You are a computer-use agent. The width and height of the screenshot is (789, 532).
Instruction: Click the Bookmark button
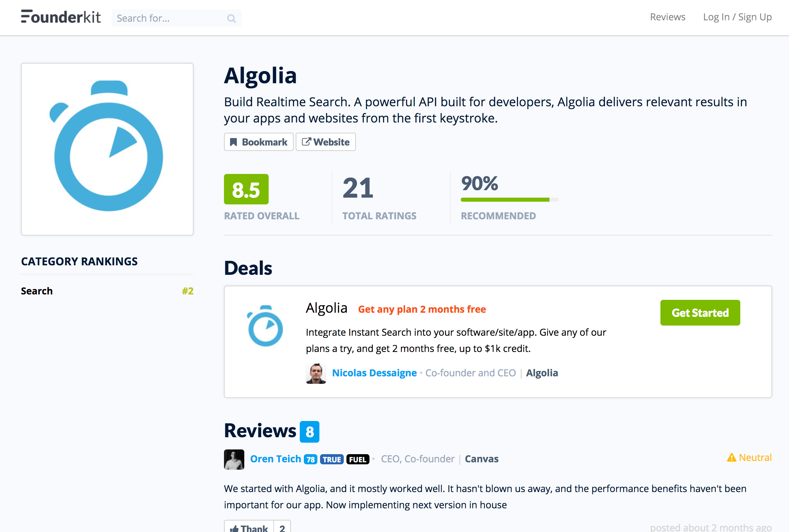(258, 142)
